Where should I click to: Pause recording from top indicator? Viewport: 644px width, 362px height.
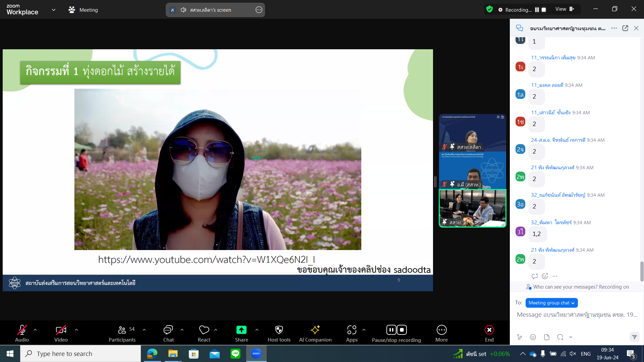[537, 10]
